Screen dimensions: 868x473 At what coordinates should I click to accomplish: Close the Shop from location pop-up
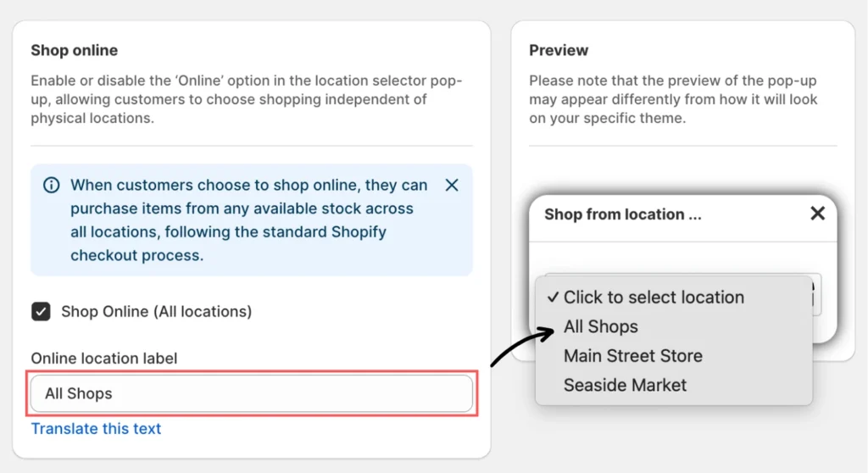tap(817, 214)
